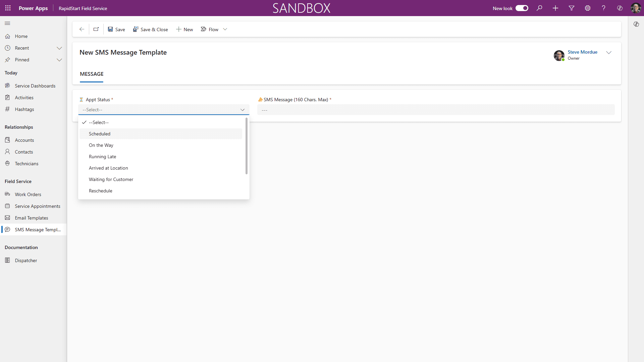Viewport: 644px width, 362px height.
Task: Open the settings gear
Action: 587,8
